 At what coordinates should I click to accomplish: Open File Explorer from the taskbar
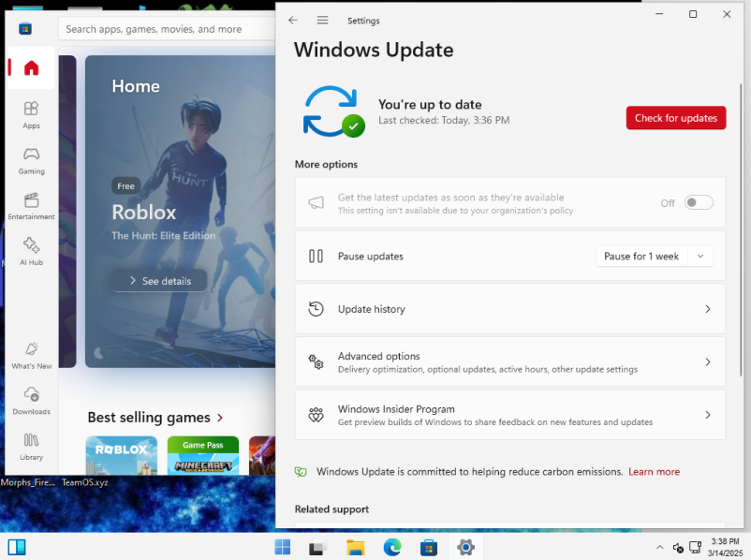(x=356, y=547)
